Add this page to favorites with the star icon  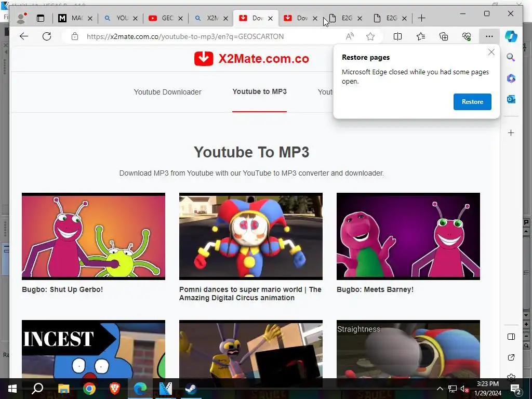coord(370,36)
